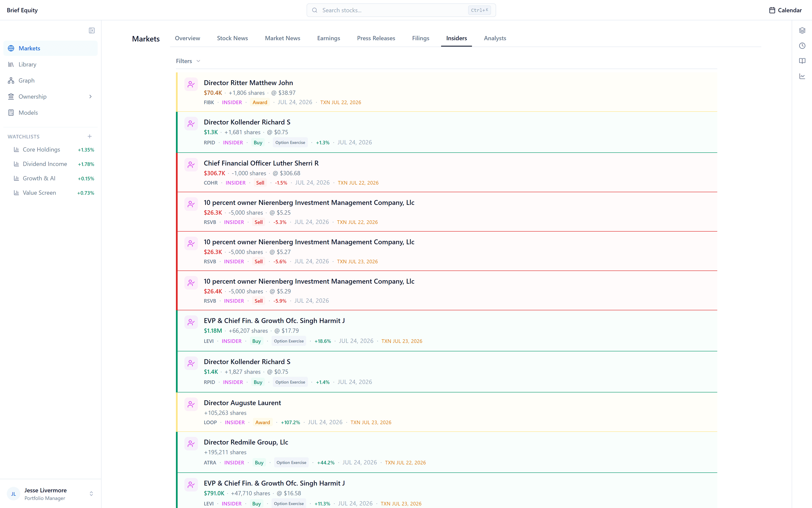
Task: Click chart icon beside Growth & AI
Action: tap(16, 178)
